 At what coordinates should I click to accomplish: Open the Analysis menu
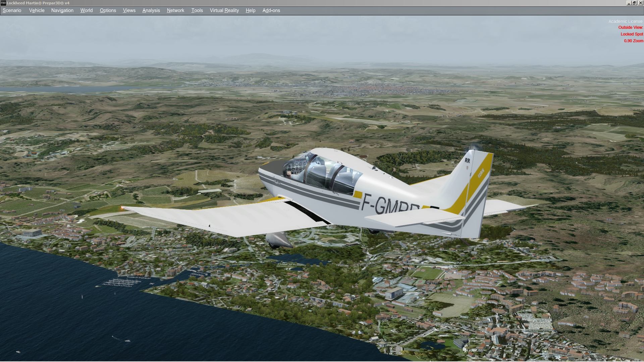[x=151, y=10]
